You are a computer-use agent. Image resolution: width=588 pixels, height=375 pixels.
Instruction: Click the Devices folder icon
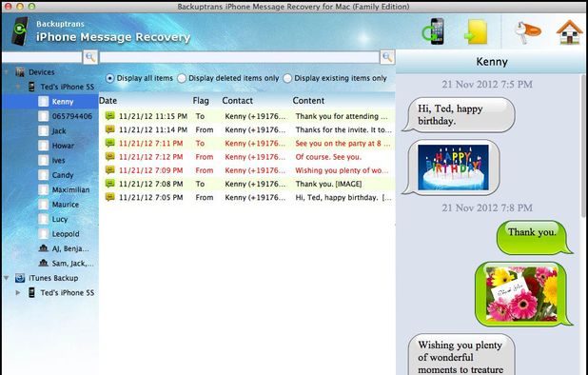20,72
